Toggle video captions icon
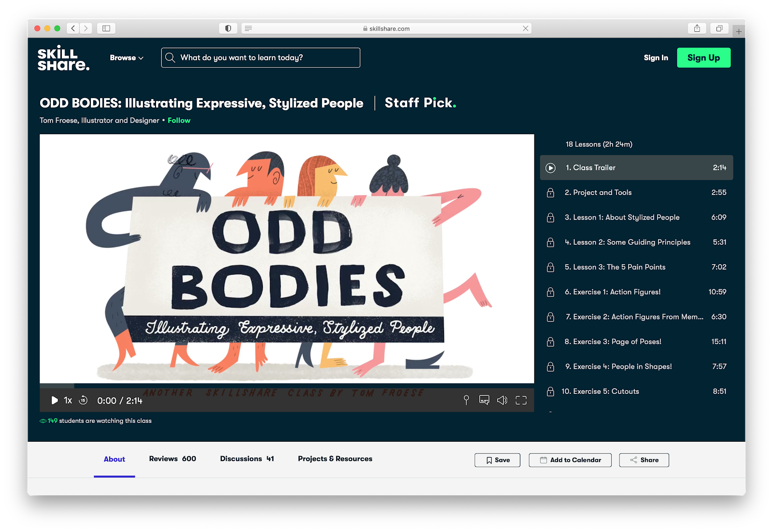Viewport: 773px width, 532px height. point(484,400)
